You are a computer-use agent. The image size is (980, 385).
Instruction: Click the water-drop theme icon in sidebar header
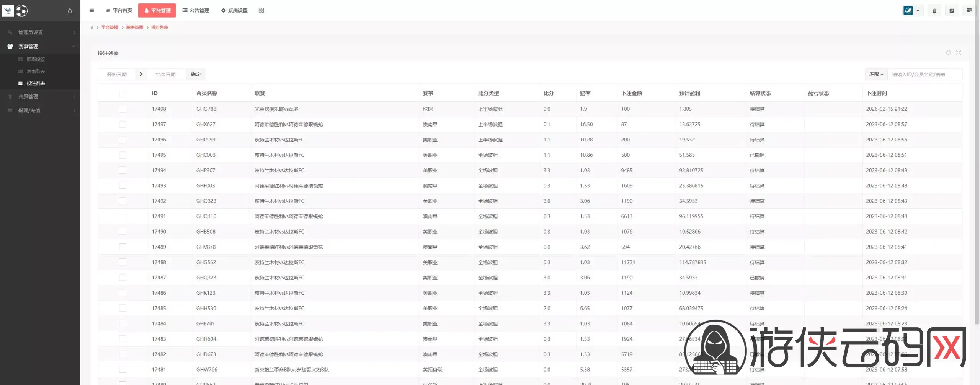[70, 11]
